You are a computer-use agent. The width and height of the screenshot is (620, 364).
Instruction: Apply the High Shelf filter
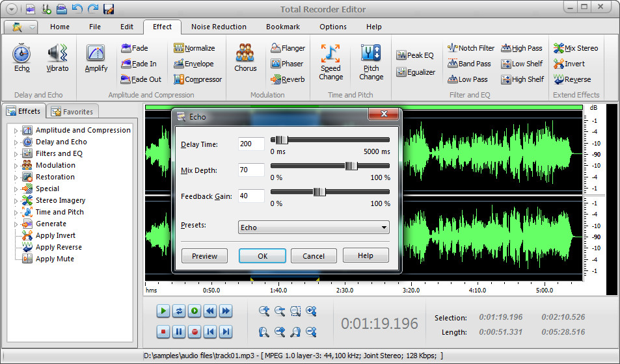[x=522, y=79]
